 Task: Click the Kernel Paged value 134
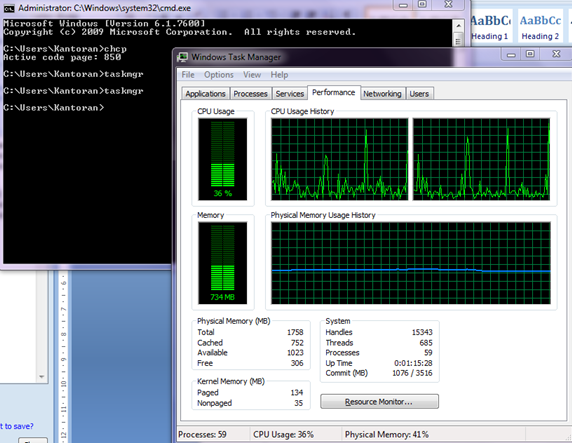[x=297, y=392]
